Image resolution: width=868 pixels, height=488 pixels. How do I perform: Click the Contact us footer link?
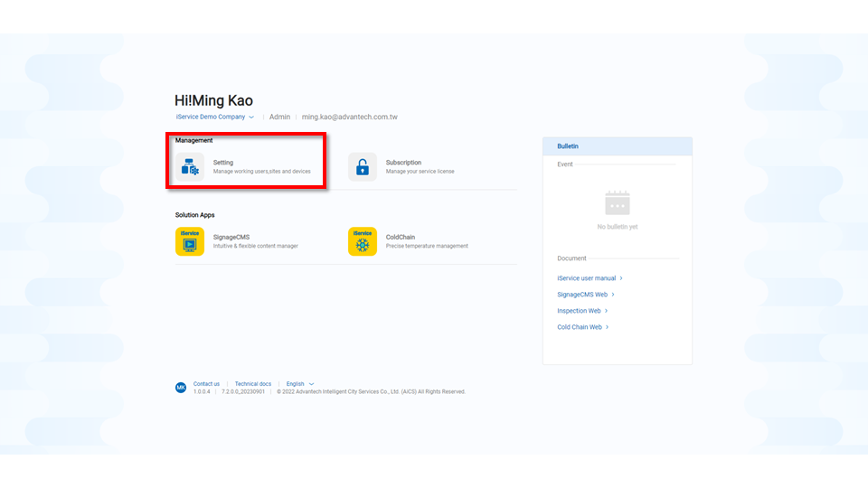click(206, 384)
